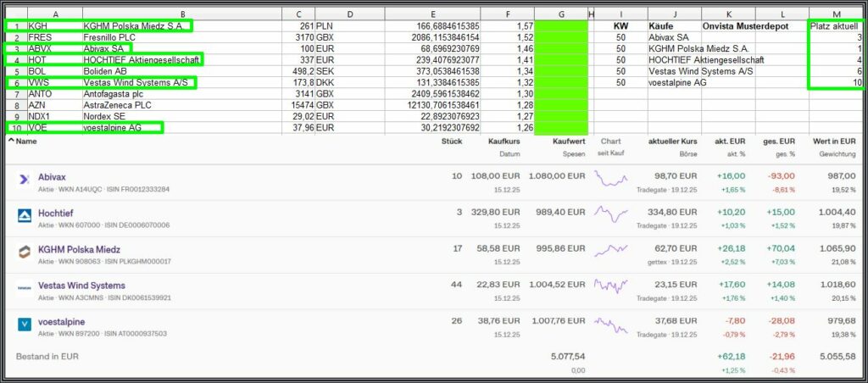868x383 pixels.
Task: Click the Vestas Wind Systems logo icon
Action: (x=25, y=288)
